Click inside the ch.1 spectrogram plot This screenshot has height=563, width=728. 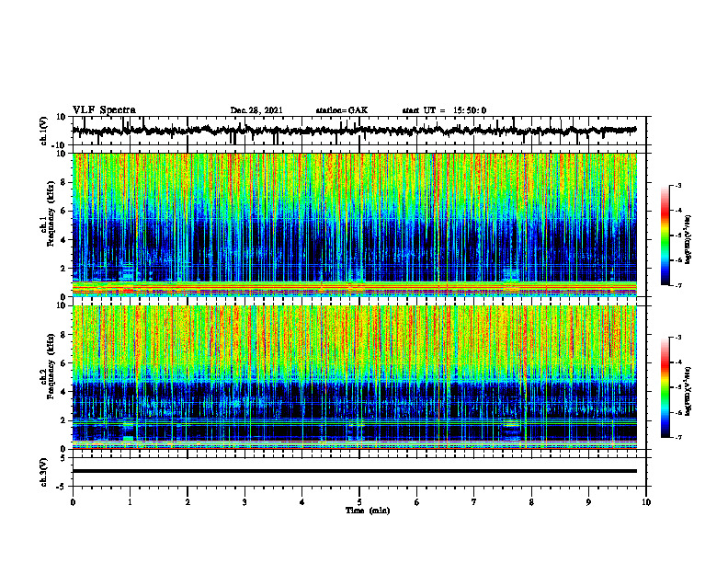[x=355, y=224]
